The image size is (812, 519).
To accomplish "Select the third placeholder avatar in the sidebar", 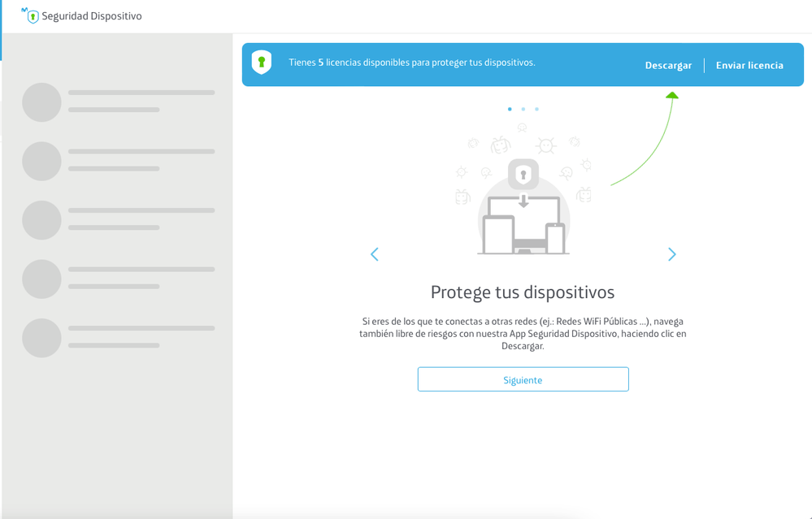I will point(41,220).
